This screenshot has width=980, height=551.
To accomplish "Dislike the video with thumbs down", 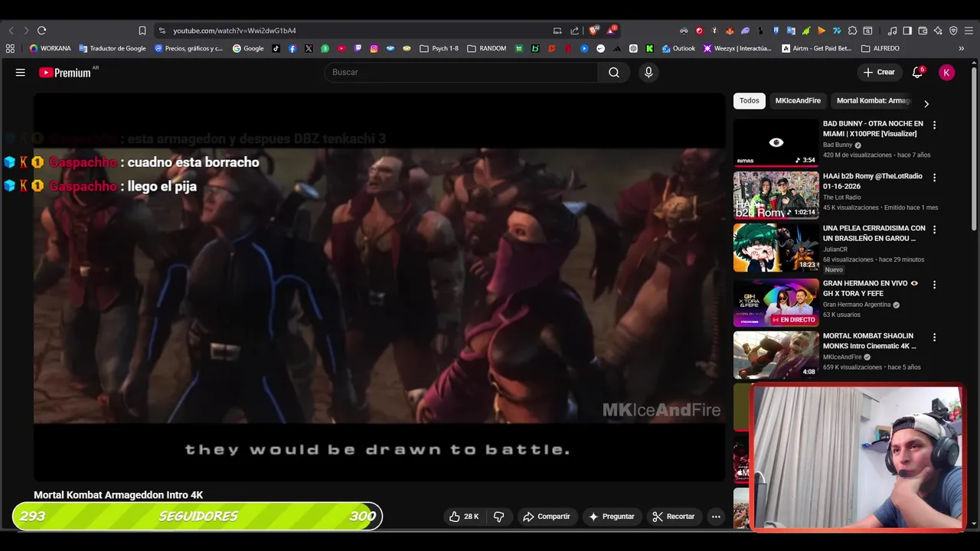I will (x=498, y=517).
